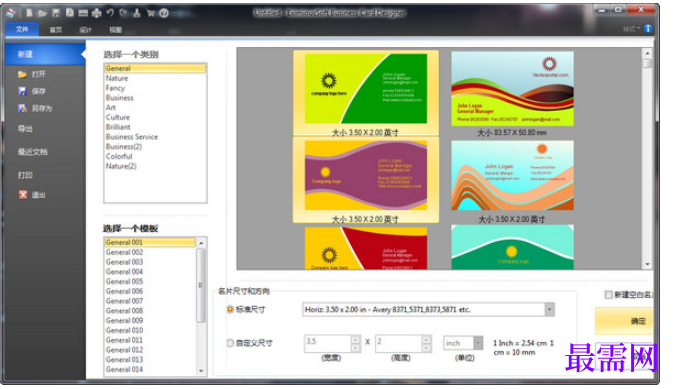Click preview scrollbar down arrow
Image resolution: width=677 pixels, height=389 pixels.
pos(647,264)
